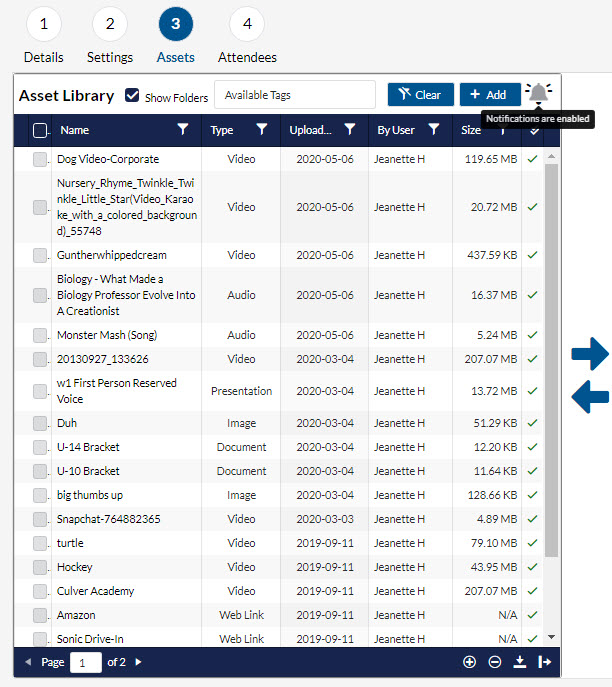Viewport: 612px width, 687px height.
Task: Click the right arrow to move assets
Action: (x=590, y=353)
